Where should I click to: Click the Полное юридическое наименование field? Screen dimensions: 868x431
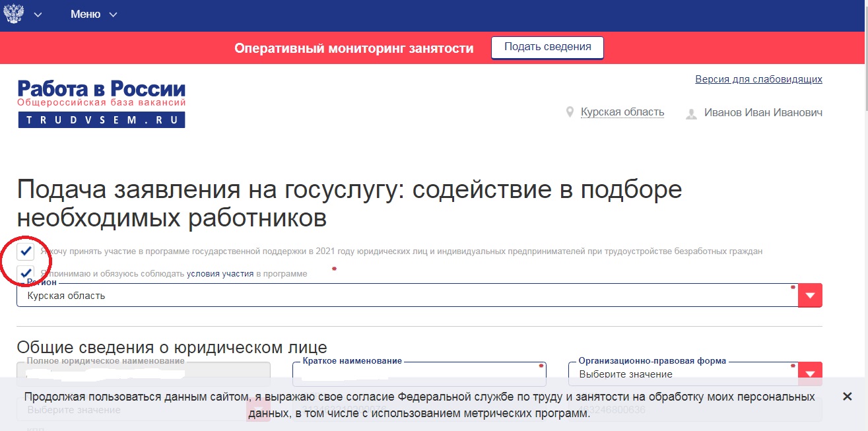[x=143, y=374]
